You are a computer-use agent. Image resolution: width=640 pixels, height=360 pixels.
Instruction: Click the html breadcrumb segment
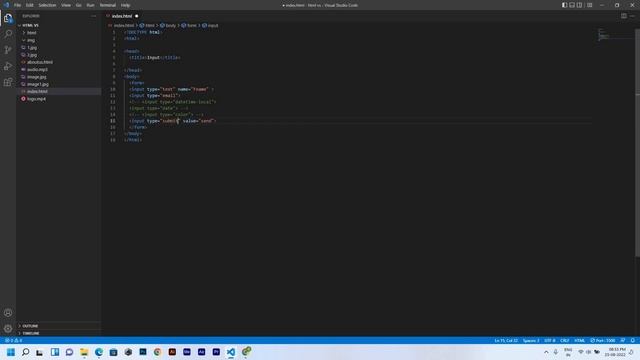pos(148,25)
